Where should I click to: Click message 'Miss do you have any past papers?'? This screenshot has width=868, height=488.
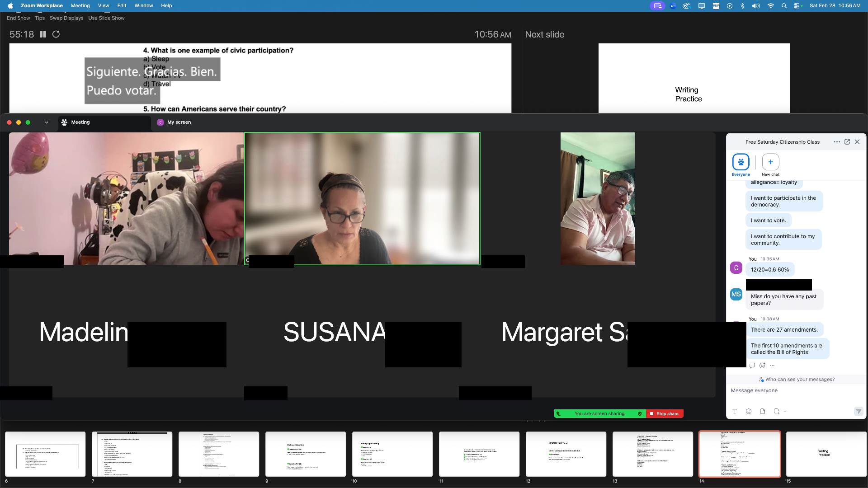(x=784, y=300)
